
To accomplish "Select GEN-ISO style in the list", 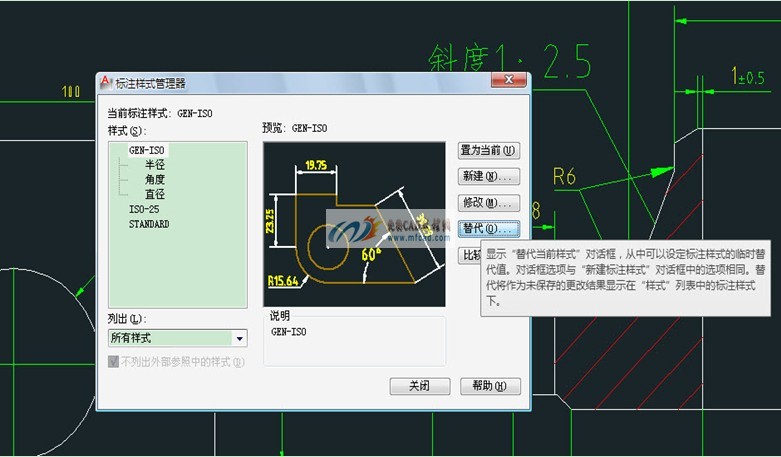I will [x=146, y=150].
